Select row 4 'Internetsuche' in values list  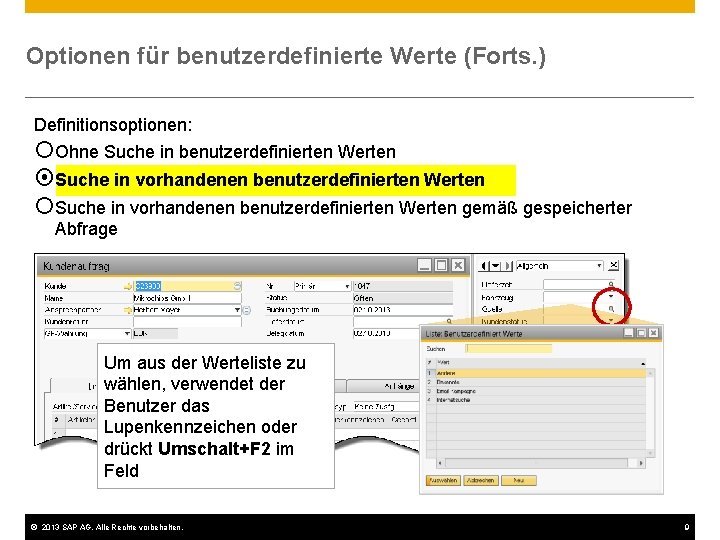pos(536,400)
